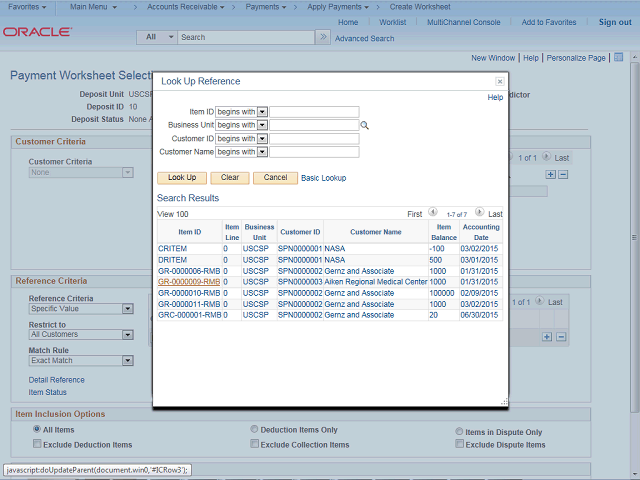Expand the Customer Name operator dropdown
This screenshot has height=480, width=640.
click(263, 152)
